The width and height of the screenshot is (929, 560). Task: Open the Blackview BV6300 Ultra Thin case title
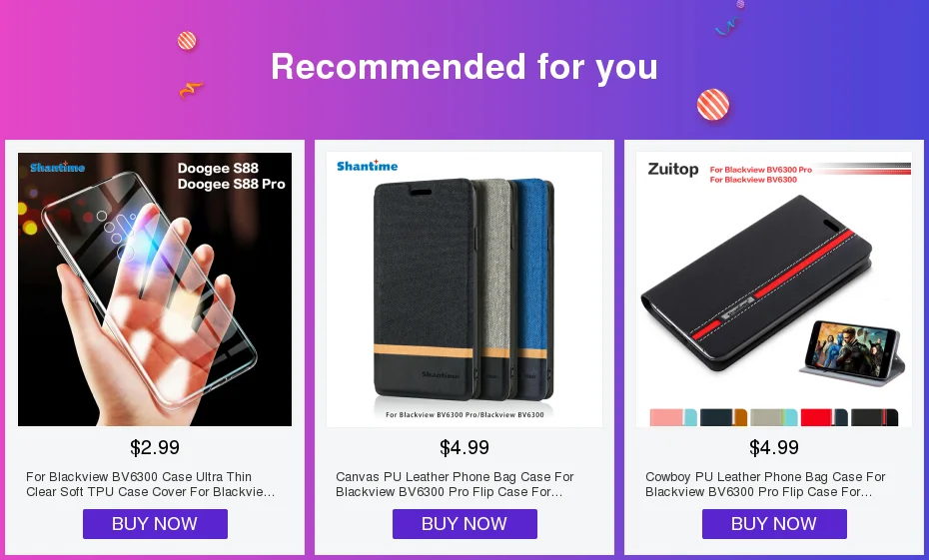pyautogui.click(x=151, y=484)
